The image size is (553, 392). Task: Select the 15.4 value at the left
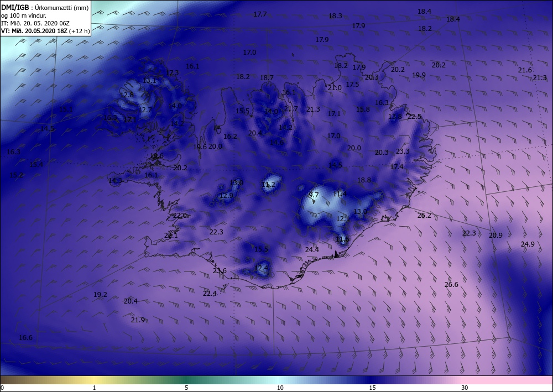pos(36,164)
